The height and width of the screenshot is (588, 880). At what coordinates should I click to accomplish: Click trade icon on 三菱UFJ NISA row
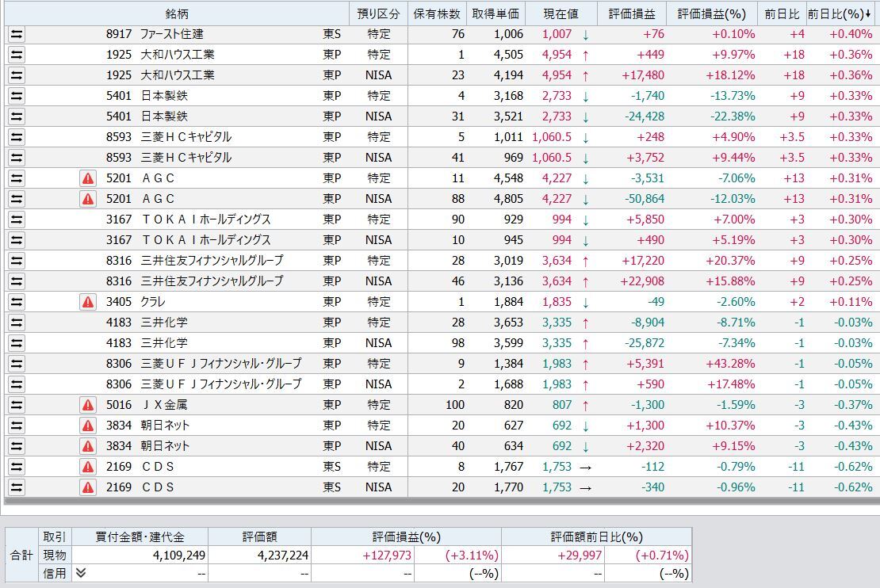[17, 384]
